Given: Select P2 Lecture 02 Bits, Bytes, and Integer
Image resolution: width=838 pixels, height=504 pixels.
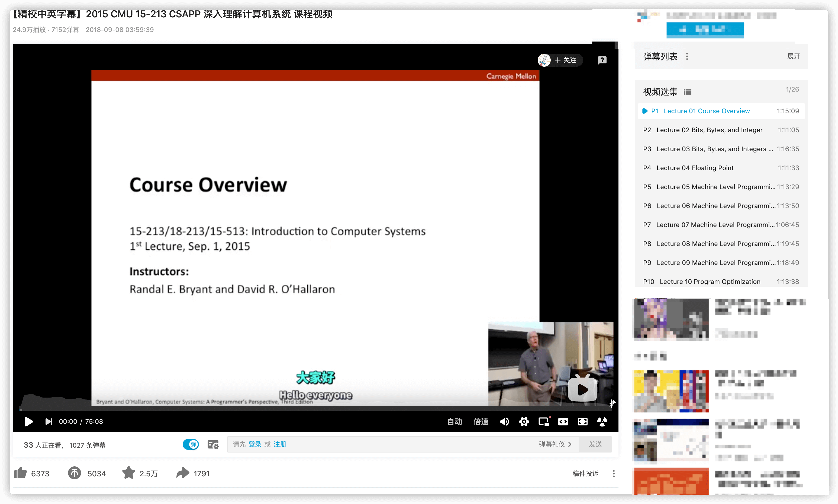Looking at the screenshot, I should pyautogui.click(x=709, y=130).
